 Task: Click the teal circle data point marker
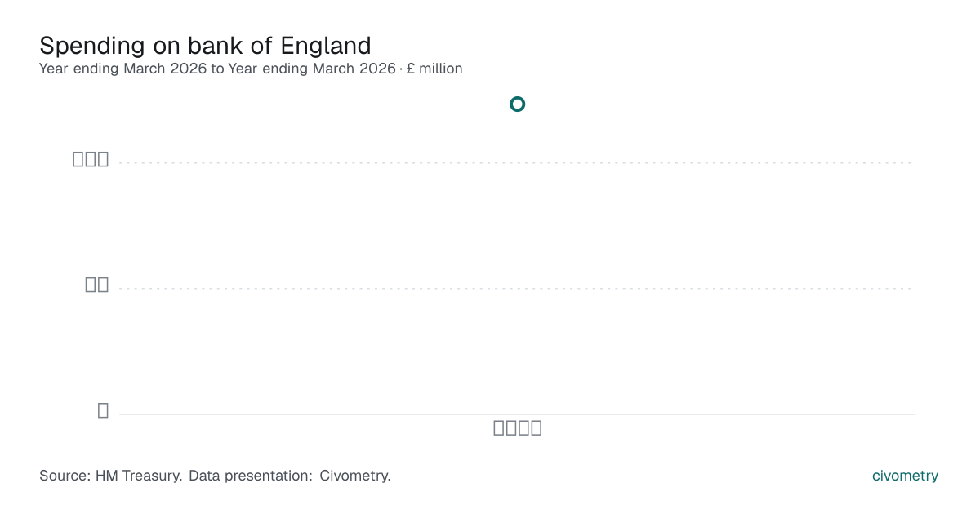(x=517, y=104)
